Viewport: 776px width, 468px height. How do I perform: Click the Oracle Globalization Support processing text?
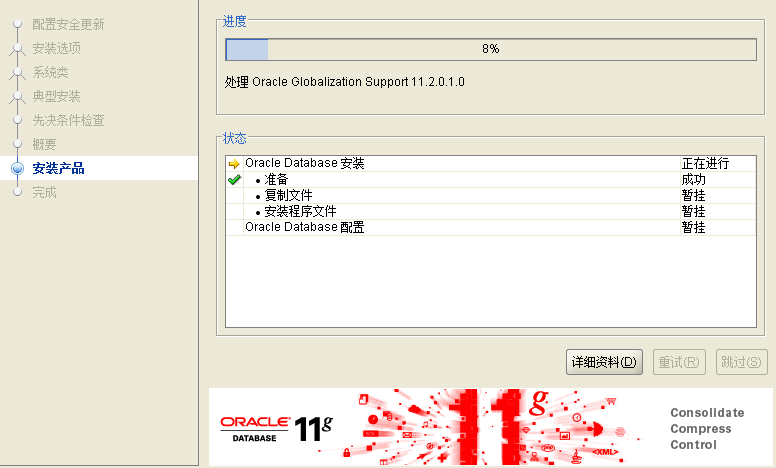point(344,82)
